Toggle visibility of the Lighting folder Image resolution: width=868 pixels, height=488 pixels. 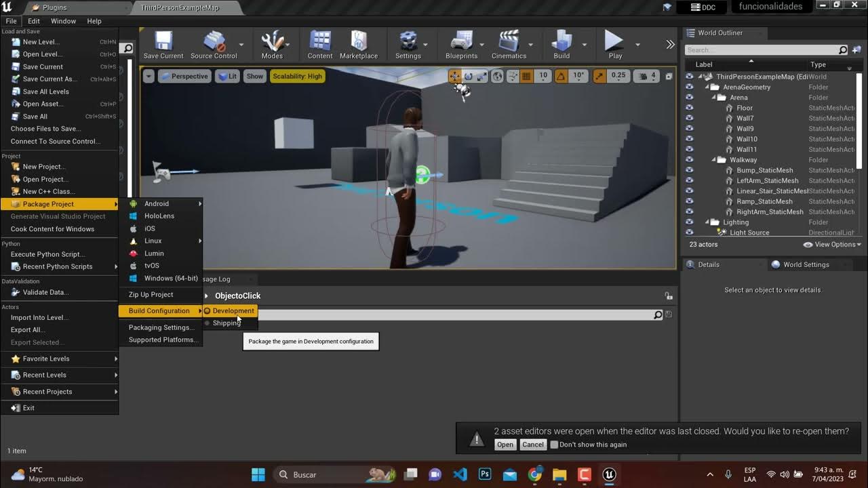[690, 222]
